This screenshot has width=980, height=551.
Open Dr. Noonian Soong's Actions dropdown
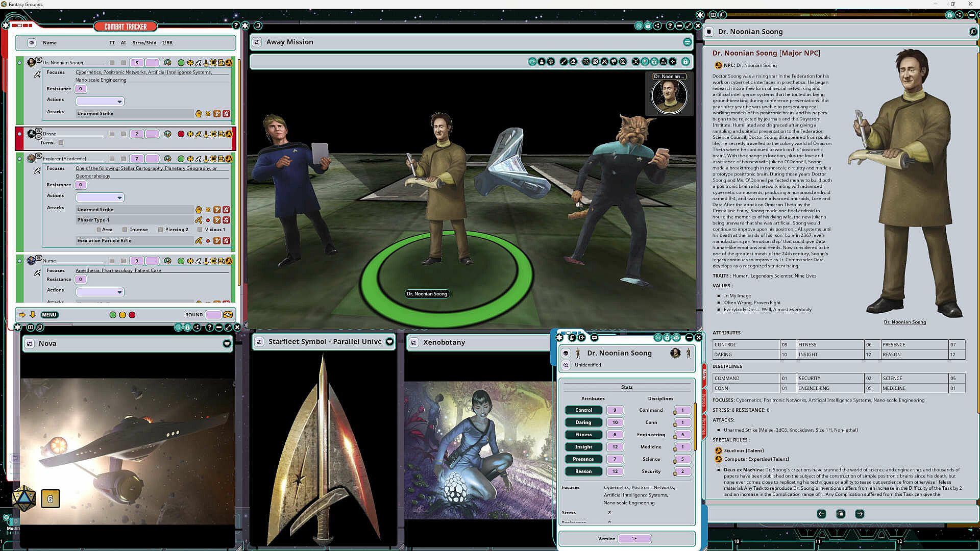tap(100, 102)
